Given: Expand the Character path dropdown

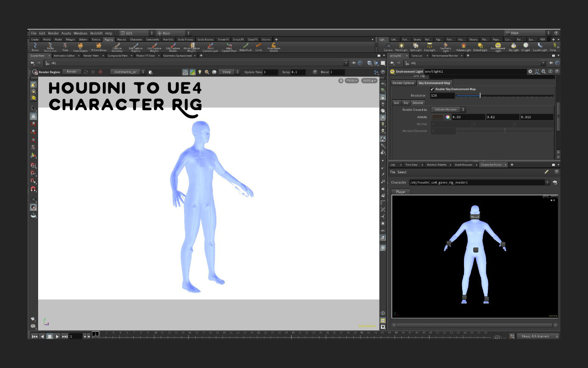Looking at the screenshot, I should [x=547, y=183].
